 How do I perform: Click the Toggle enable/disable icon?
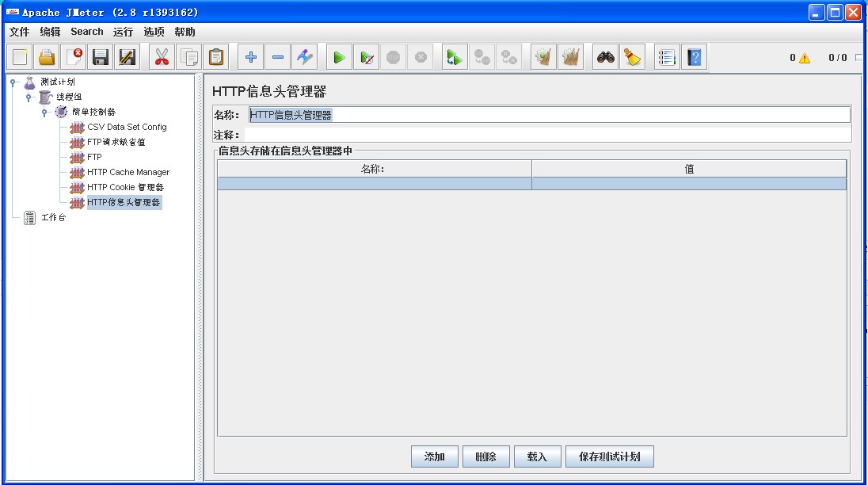click(304, 57)
